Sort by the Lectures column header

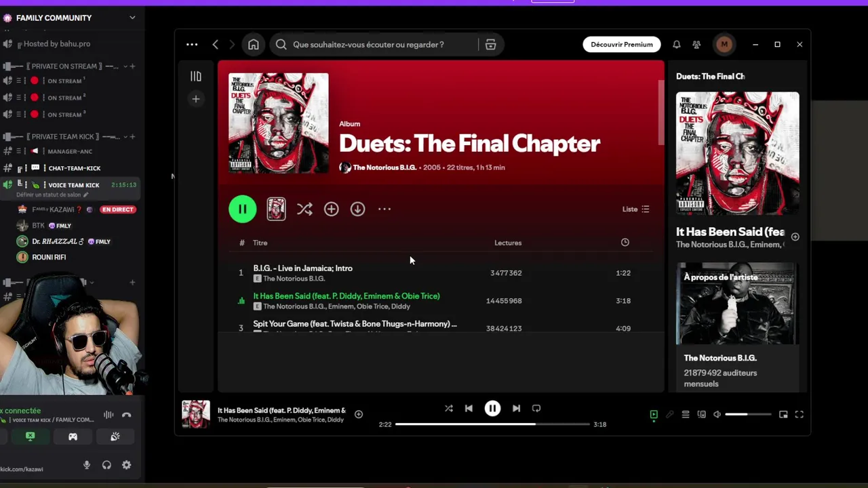508,243
